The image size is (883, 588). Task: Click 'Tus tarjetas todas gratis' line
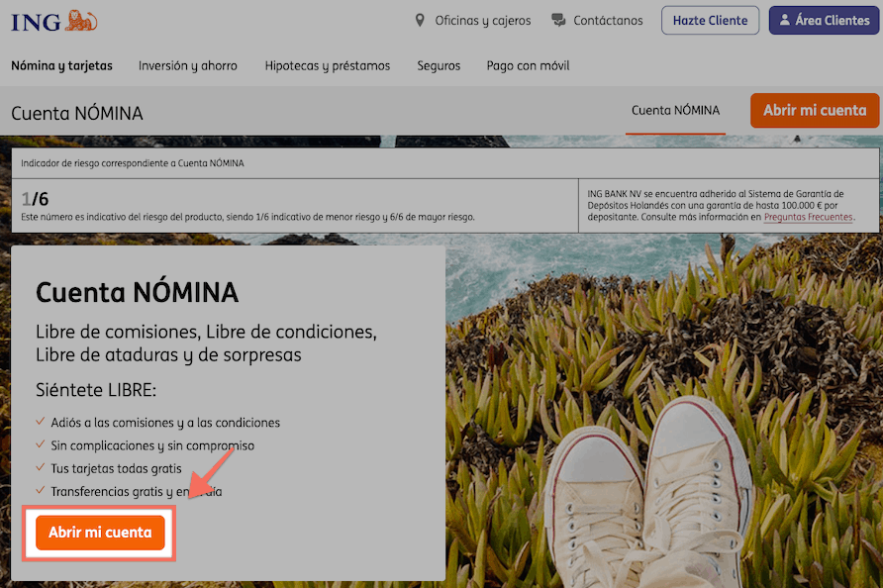coord(116,468)
